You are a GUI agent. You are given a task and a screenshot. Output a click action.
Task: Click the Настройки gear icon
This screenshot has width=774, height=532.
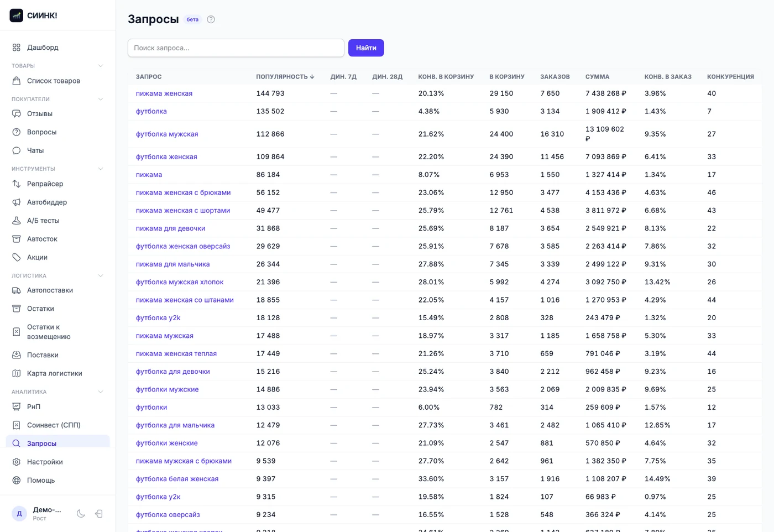click(x=17, y=462)
